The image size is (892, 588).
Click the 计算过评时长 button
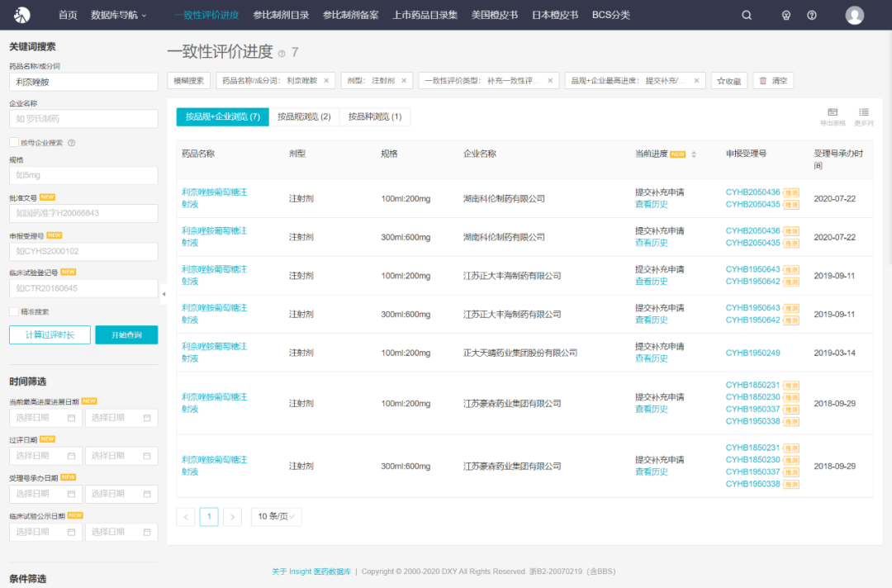pos(50,335)
